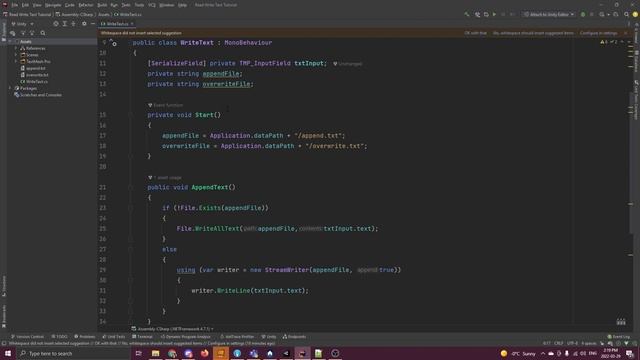Viewport: 640px width, 360px height.
Task: Click 'Configure in settings' link
Action: point(599,33)
